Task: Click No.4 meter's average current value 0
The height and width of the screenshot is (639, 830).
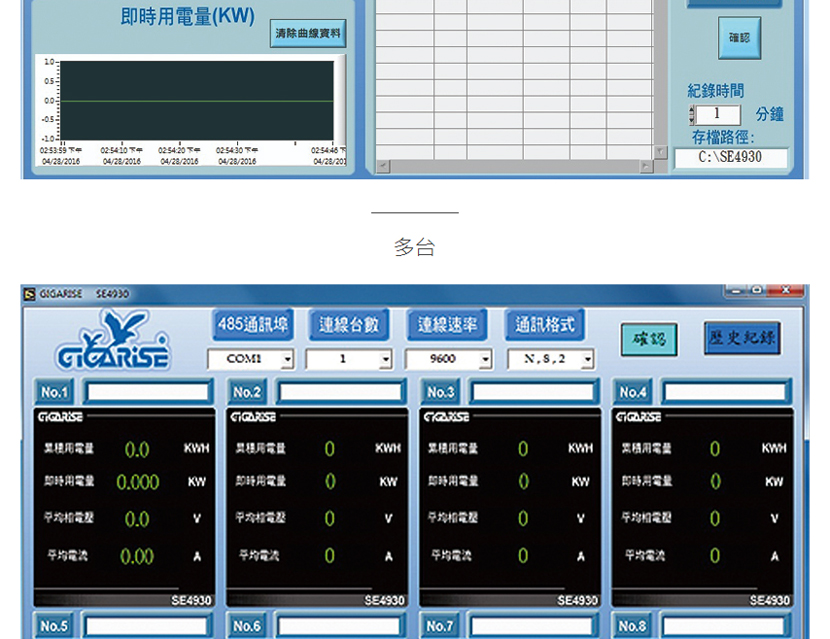Action: pyautogui.click(x=715, y=555)
